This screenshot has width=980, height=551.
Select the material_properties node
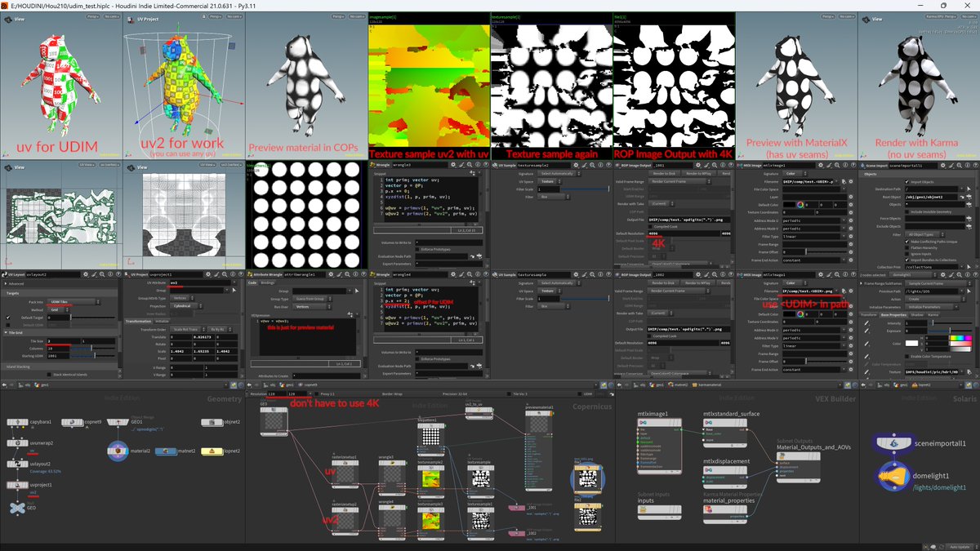click(x=724, y=513)
